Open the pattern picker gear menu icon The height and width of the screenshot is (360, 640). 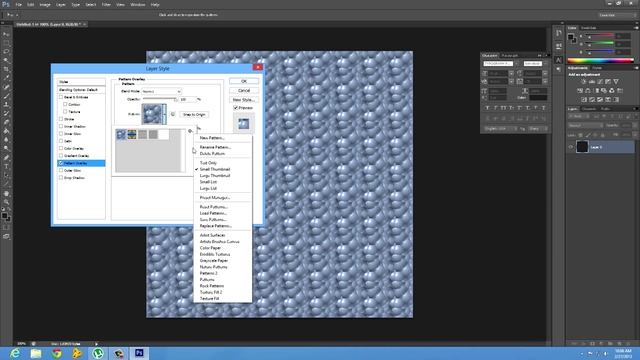pos(190,131)
